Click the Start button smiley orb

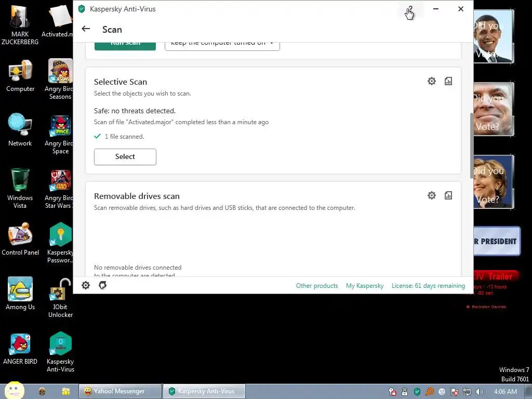(14, 391)
